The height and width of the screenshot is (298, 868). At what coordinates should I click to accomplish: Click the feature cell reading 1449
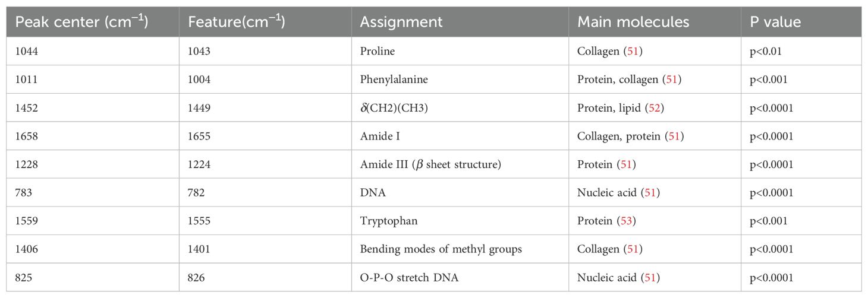coord(199,107)
